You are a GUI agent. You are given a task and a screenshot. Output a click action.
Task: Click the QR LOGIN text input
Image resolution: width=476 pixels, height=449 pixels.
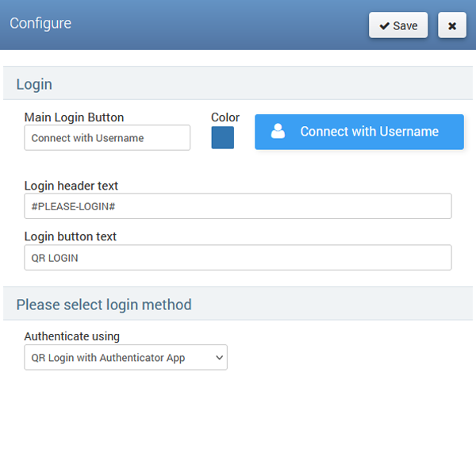click(x=238, y=257)
